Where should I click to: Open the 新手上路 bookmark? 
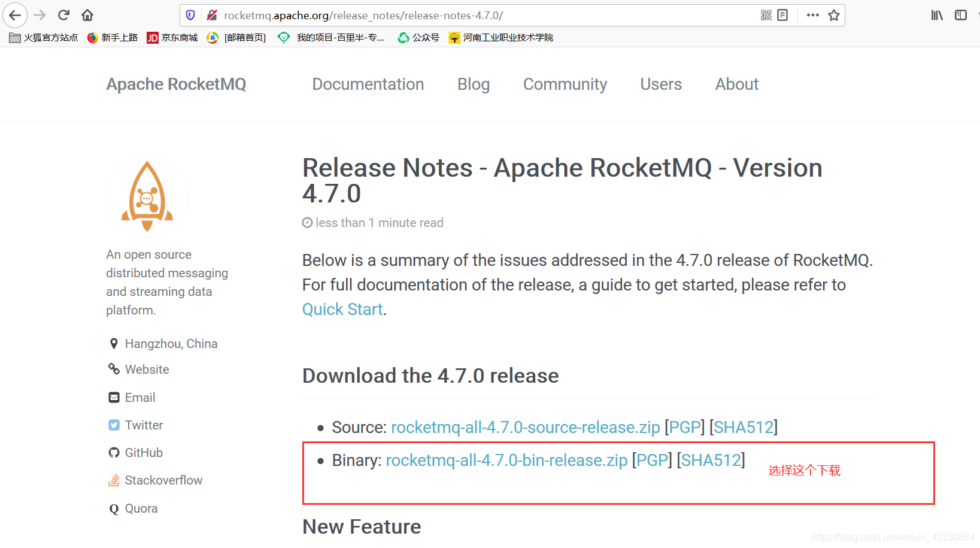(113, 38)
